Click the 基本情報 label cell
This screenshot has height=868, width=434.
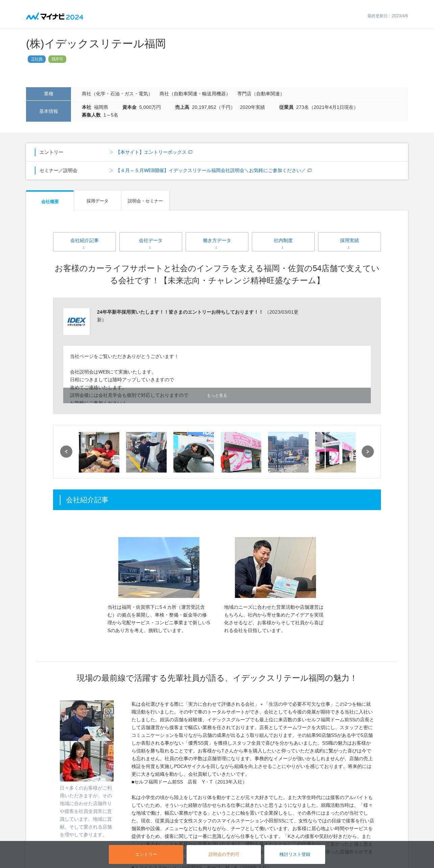point(48,111)
